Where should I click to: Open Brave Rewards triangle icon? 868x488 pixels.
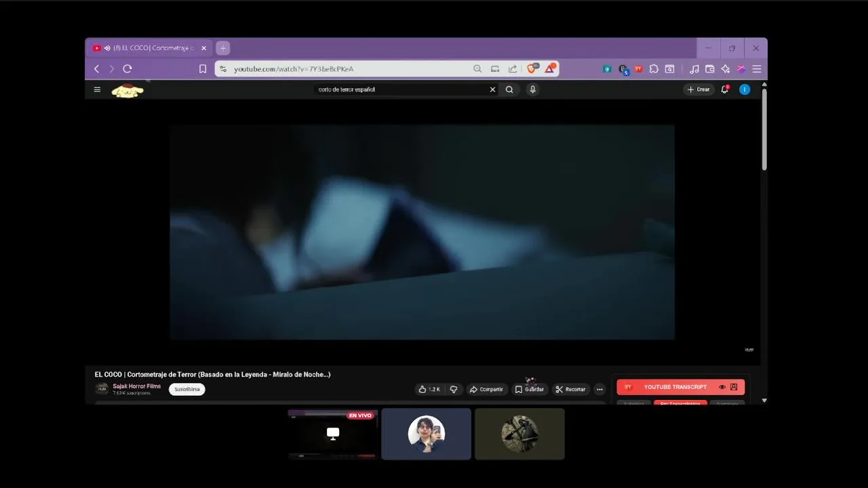tap(551, 68)
